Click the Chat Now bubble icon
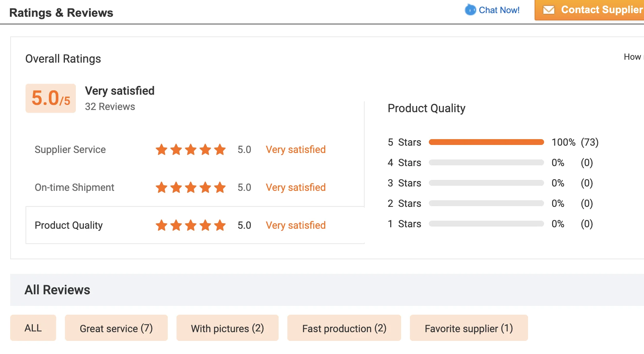644x354 pixels. click(470, 10)
